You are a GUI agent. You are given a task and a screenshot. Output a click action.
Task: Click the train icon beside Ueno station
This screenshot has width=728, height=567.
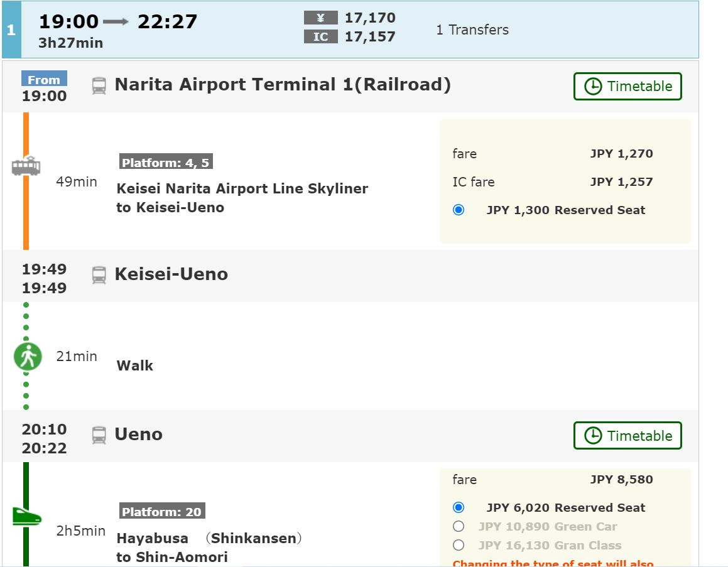click(x=99, y=435)
